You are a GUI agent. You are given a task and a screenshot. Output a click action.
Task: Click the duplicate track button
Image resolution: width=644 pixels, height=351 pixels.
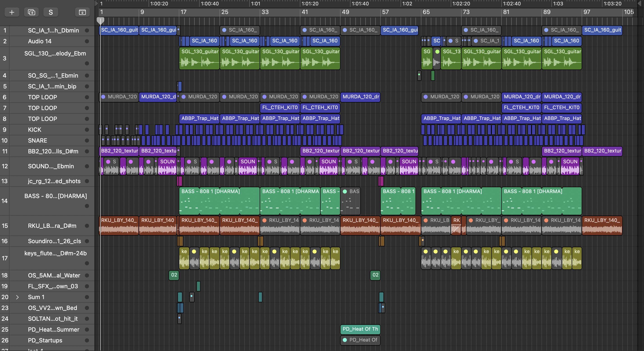pyautogui.click(x=31, y=12)
